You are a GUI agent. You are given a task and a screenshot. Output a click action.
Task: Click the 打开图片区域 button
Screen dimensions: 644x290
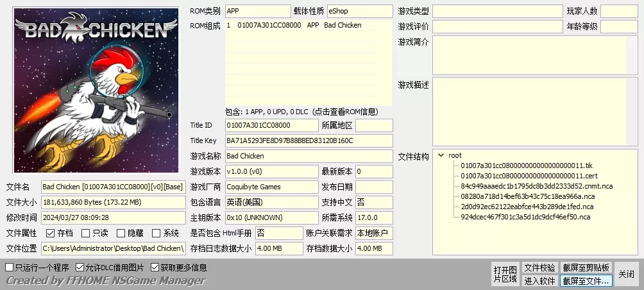pyautogui.click(x=505, y=274)
